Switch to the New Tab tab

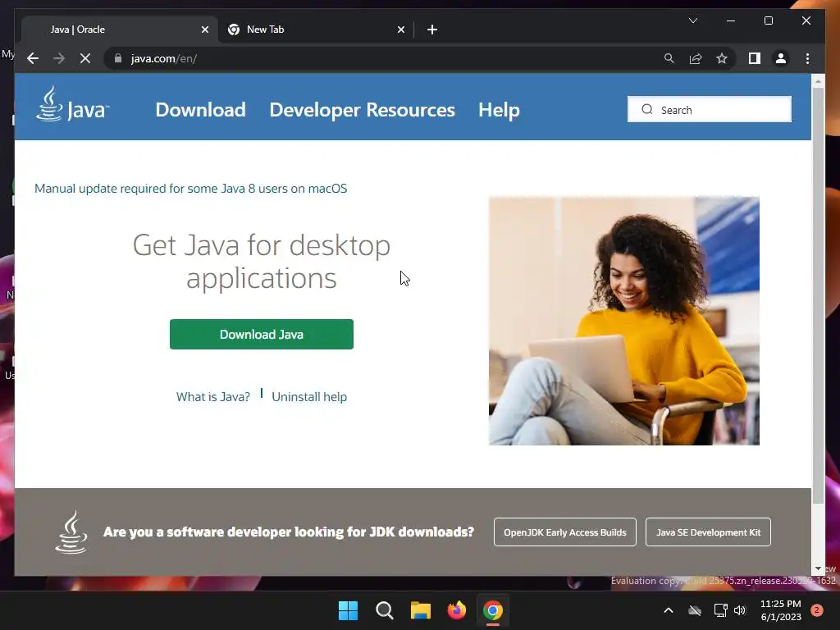click(316, 30)
